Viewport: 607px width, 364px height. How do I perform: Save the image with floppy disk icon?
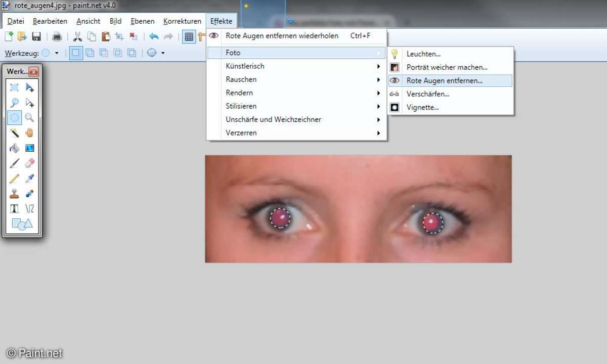36,36
